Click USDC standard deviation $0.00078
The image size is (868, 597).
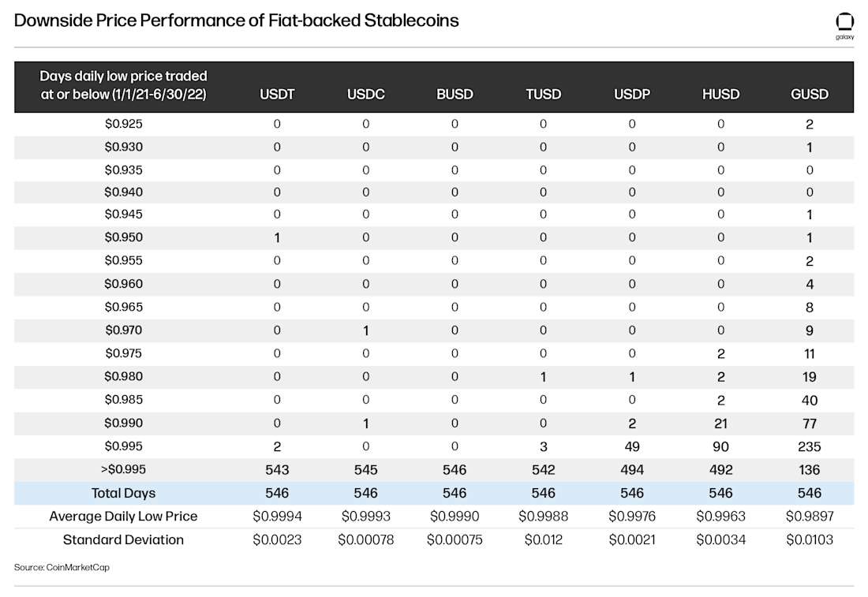[365, 539]
